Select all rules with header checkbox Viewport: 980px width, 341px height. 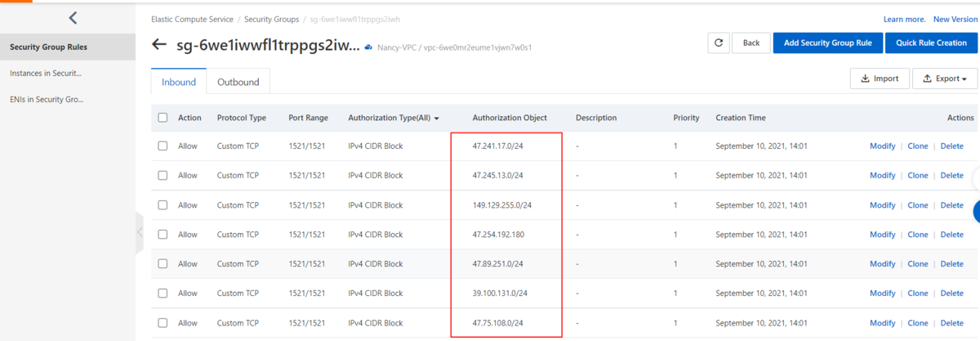coord(163,118)
